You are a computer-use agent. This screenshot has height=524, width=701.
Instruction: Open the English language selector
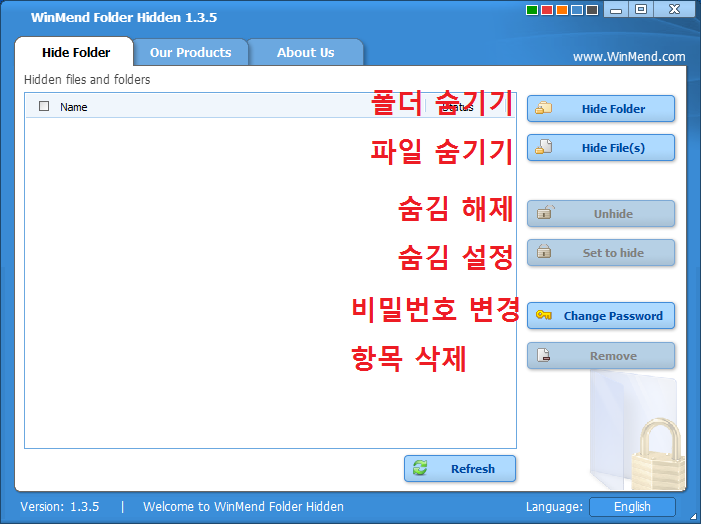(x=632, y=507)
